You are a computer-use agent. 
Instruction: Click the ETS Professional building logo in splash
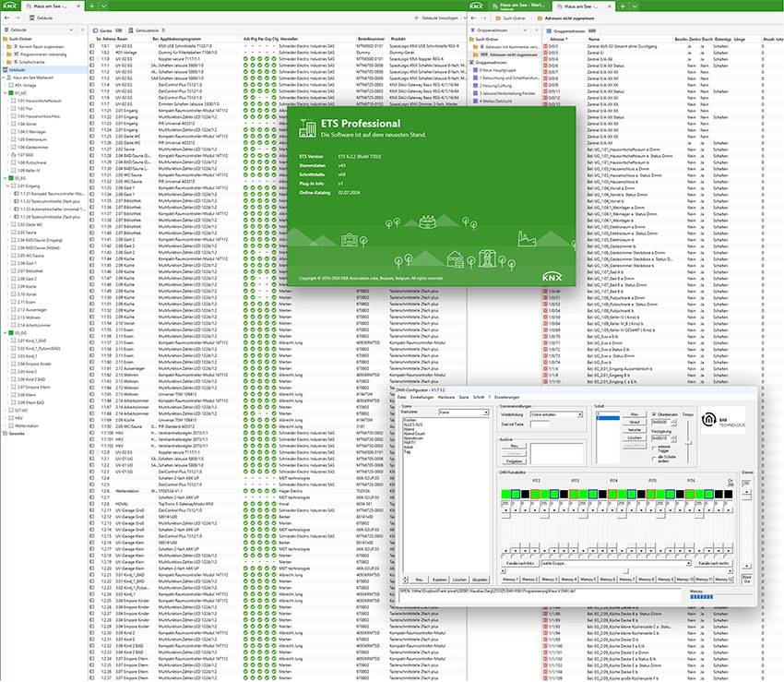tap(307, 128)
